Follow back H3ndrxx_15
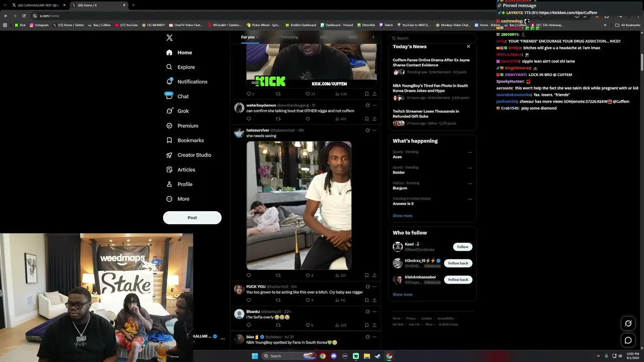The image size is (644, 362). click(x=458, y=263)
